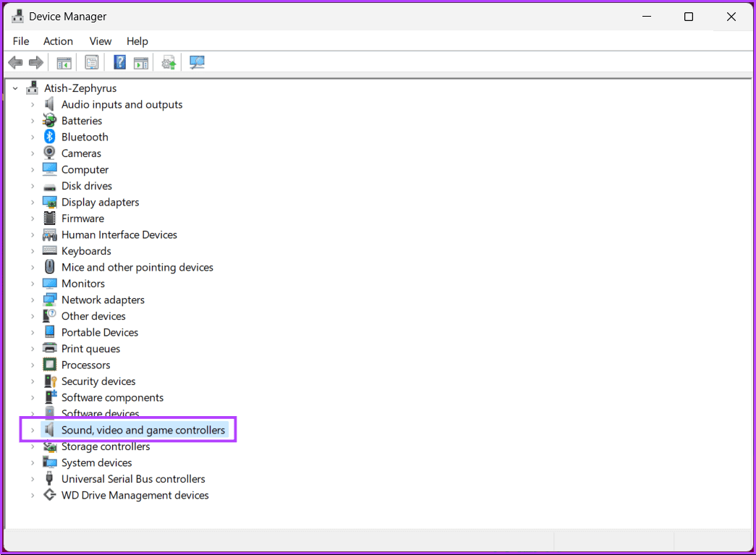
Task: Click the Back navigation arrow
Action: 15,62
